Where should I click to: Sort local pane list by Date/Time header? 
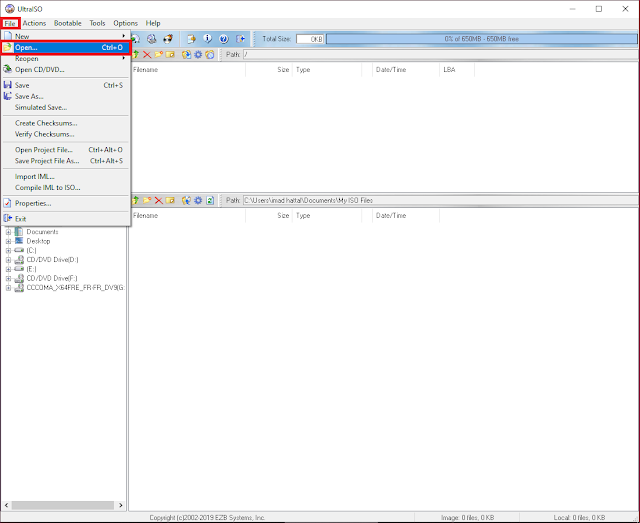coord(406,215)
